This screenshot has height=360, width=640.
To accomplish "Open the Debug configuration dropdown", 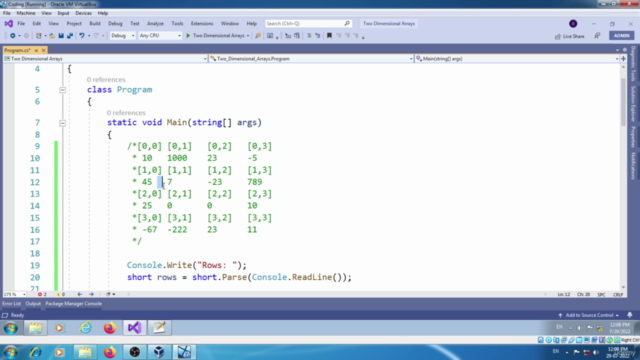I will [x=123, y=36].
